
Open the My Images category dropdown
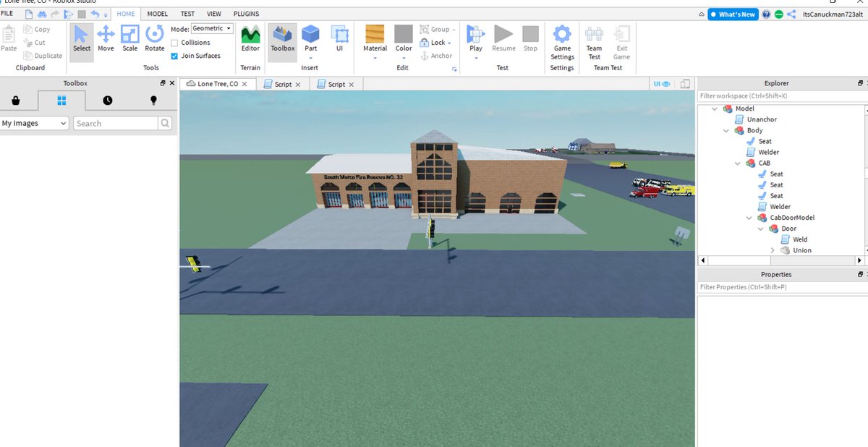(34, 123)
